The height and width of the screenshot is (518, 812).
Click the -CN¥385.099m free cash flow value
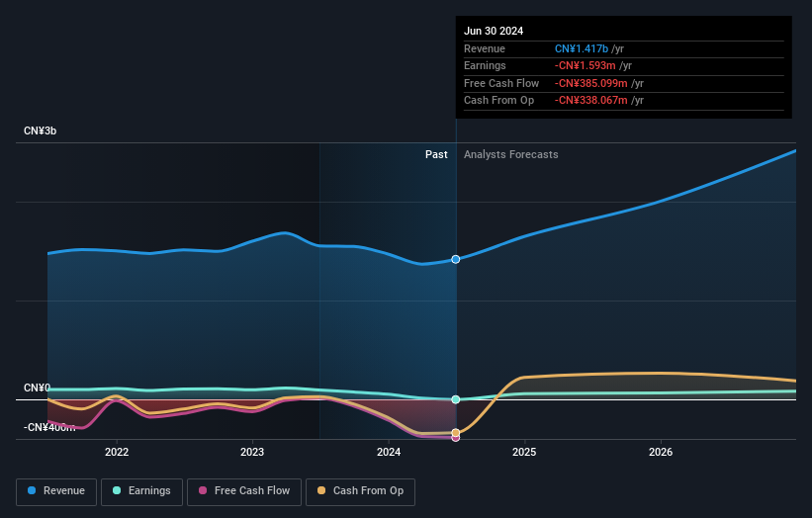[590, 83]
